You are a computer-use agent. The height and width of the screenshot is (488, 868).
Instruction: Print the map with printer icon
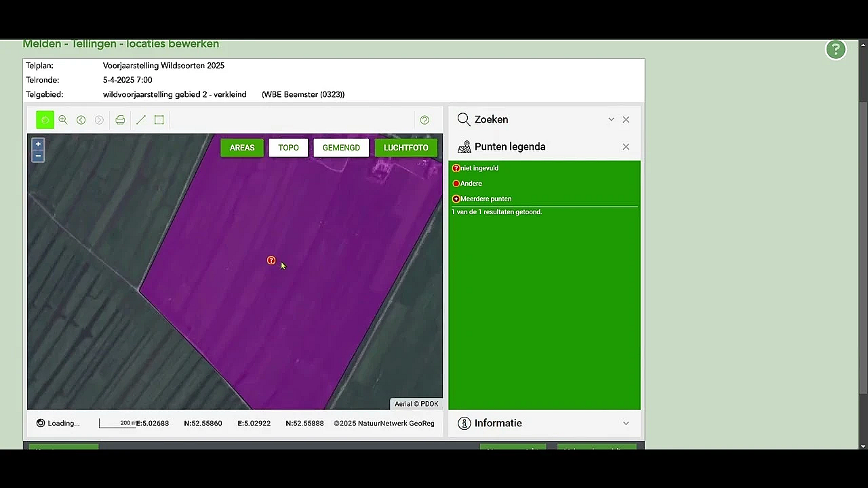120,120
